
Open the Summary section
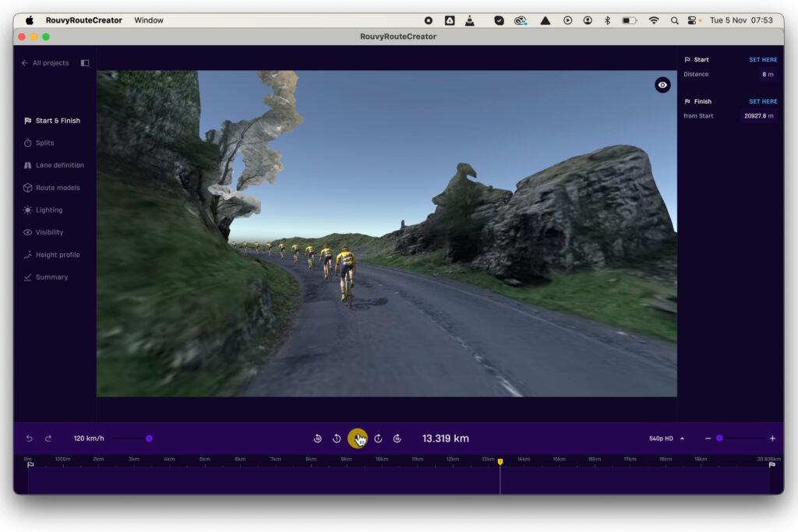[x=46, y=277]
